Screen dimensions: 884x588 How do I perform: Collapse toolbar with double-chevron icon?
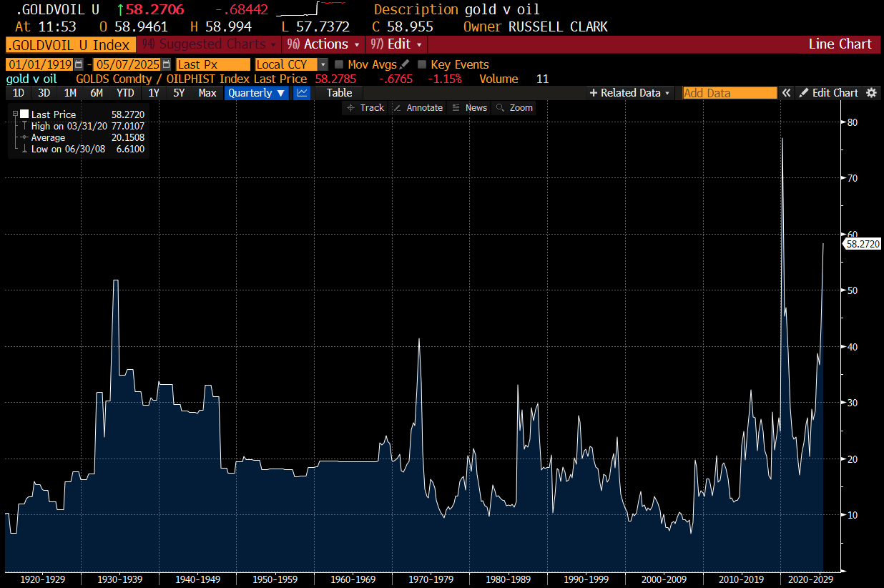(786, 92)
